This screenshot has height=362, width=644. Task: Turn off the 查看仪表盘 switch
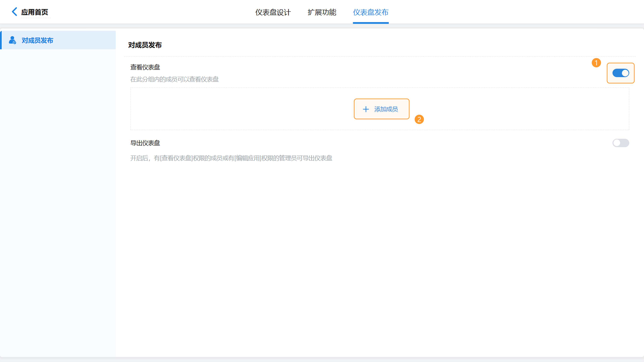click(621, 73)
